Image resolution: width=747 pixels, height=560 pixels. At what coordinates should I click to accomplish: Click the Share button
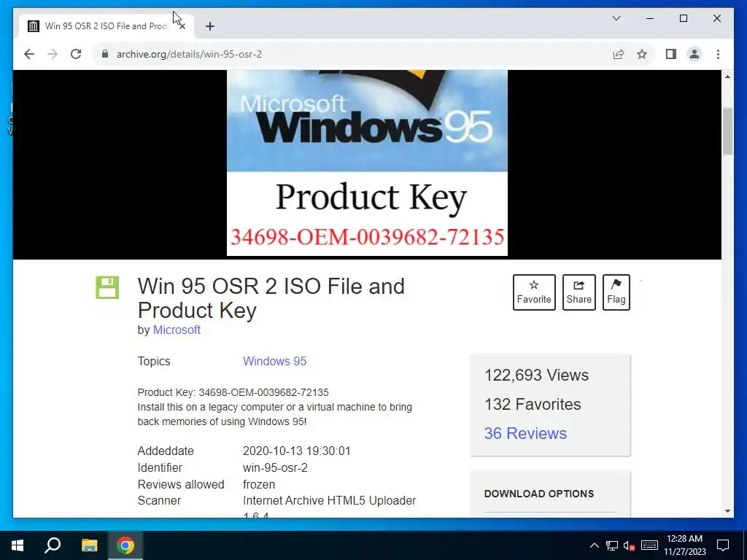(578, 292)
